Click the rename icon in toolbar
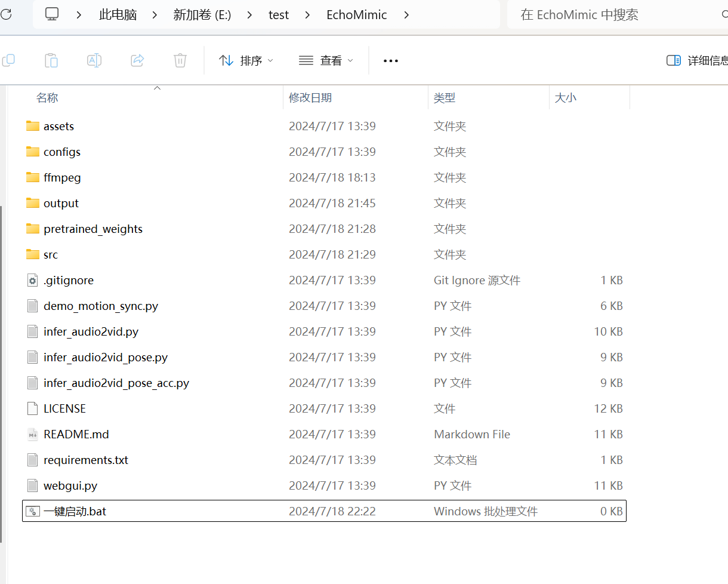728x584 pixels. click(x=94, y=60)
